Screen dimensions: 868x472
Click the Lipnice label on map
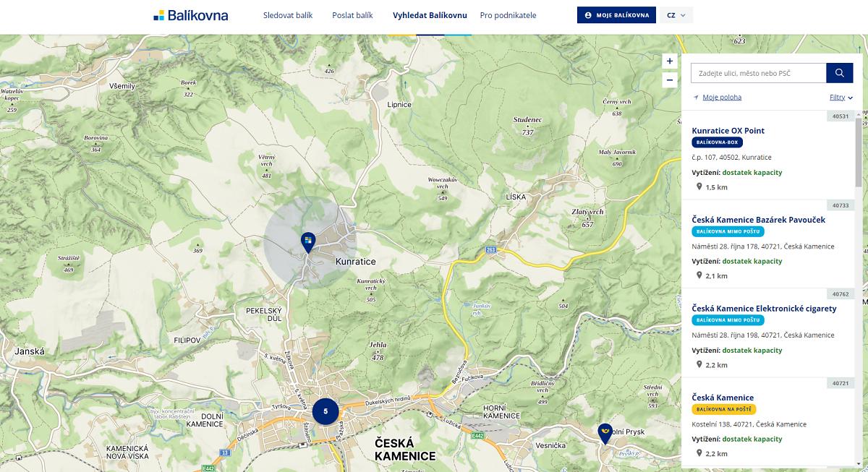(x=399, y=105)
